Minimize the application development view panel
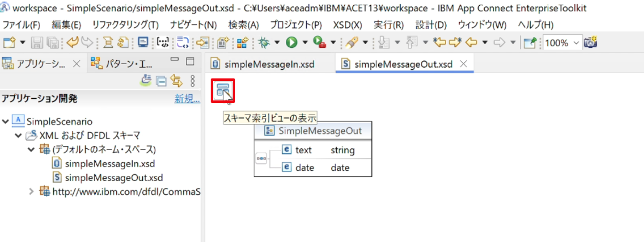 coord(175,60)
